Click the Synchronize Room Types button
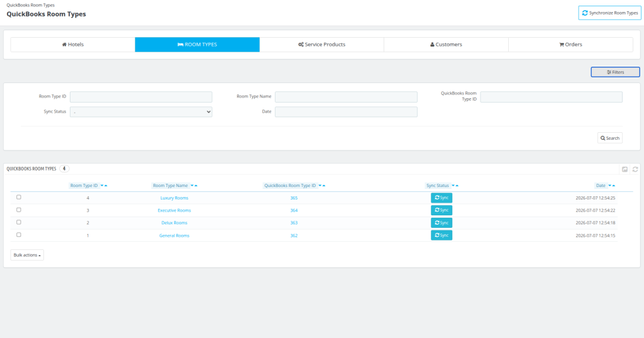Screen dimensions: 644x338 click(x=609, y=13)
